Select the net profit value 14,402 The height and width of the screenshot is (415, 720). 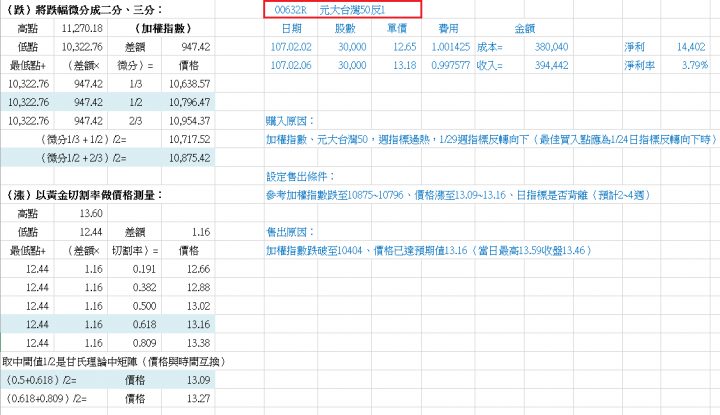pos(691,47)
